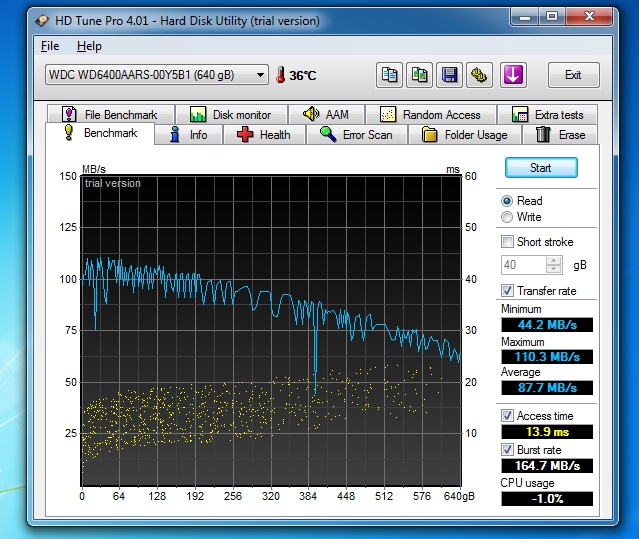Click the Average 87.7 MB/s value
This screenshot has height=539, width=639.
(x=547, y=387)
